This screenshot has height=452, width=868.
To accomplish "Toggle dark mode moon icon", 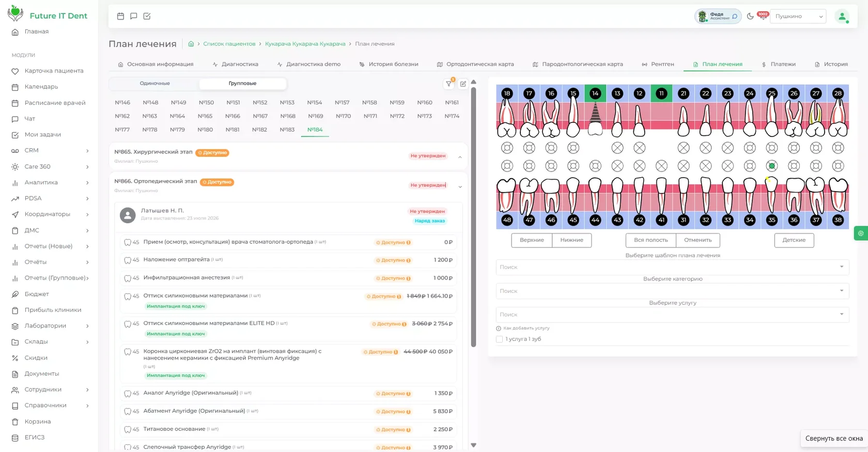I will 750,16.
